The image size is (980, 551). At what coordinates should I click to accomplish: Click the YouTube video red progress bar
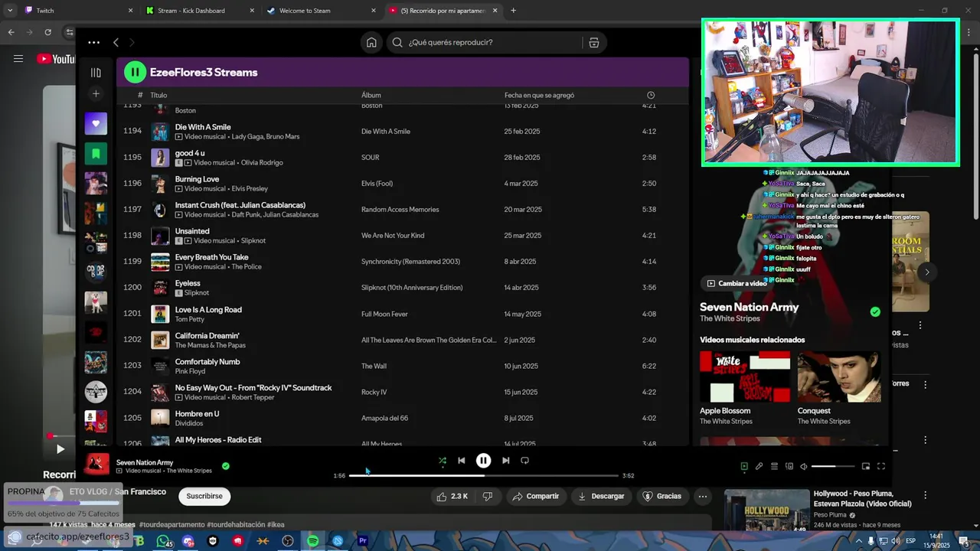point(50,436)
